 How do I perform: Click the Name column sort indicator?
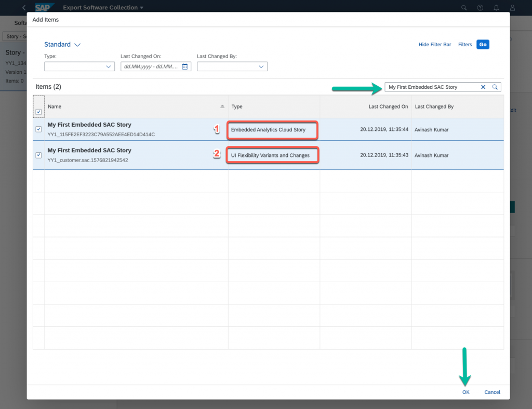[222, 106]
